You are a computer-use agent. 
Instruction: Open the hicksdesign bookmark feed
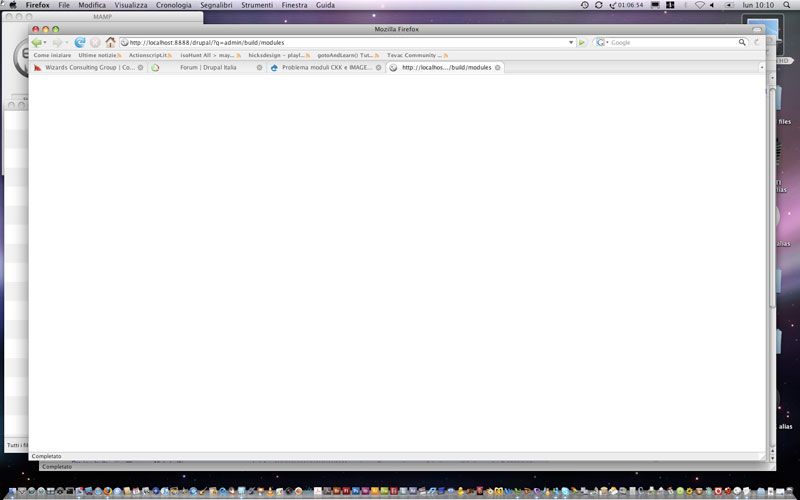coord(279,55)
